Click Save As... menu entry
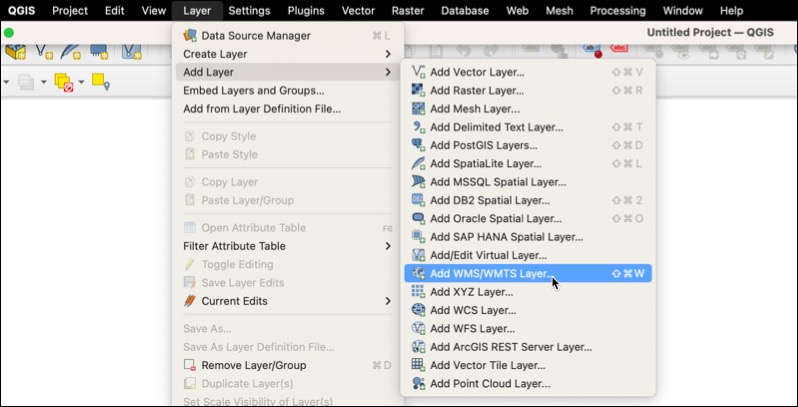Viewport: 798px width, 407px height. pos(287,329)
